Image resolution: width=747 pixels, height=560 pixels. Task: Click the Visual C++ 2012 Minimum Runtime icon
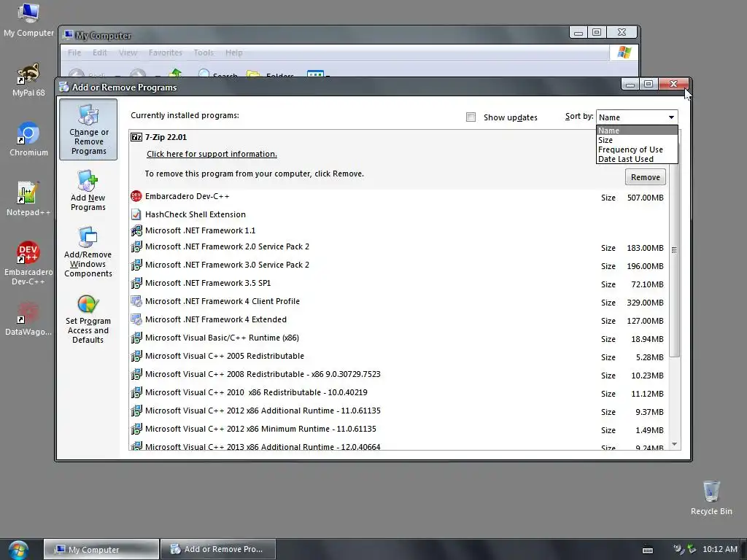point(136,429)
